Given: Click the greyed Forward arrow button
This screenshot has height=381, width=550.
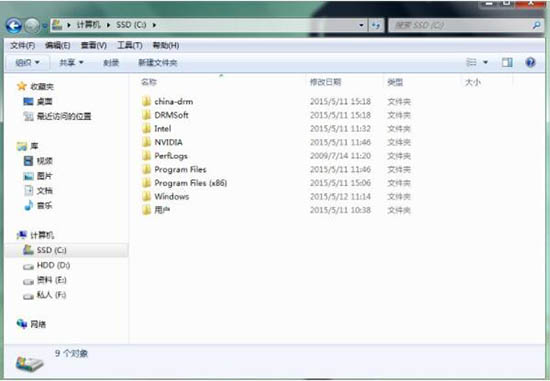Looking at the screenshot, I should pos(32,26).
